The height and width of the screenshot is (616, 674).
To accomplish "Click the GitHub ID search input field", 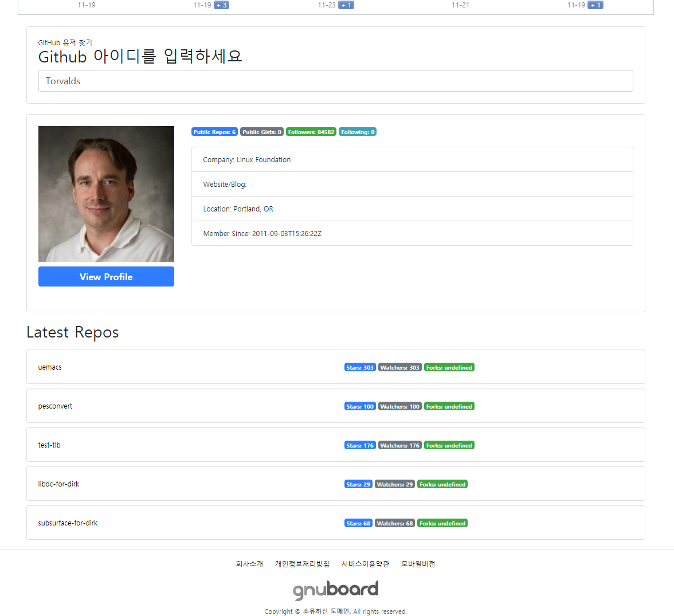I will [335, 80].
